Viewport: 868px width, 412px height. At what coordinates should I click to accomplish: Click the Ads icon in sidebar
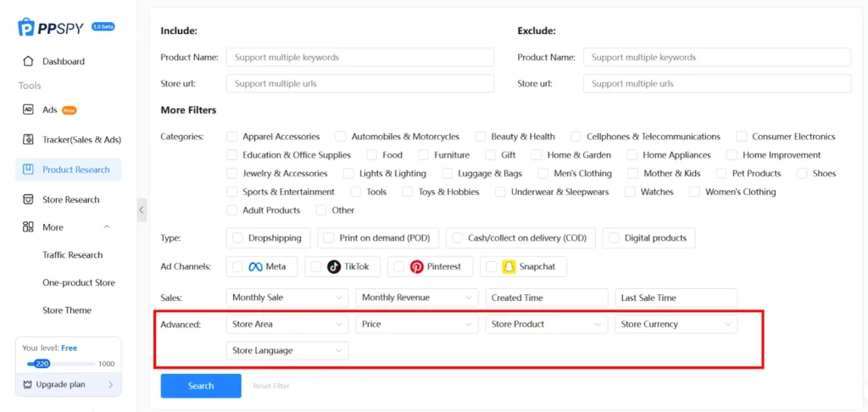click(28, 109)
